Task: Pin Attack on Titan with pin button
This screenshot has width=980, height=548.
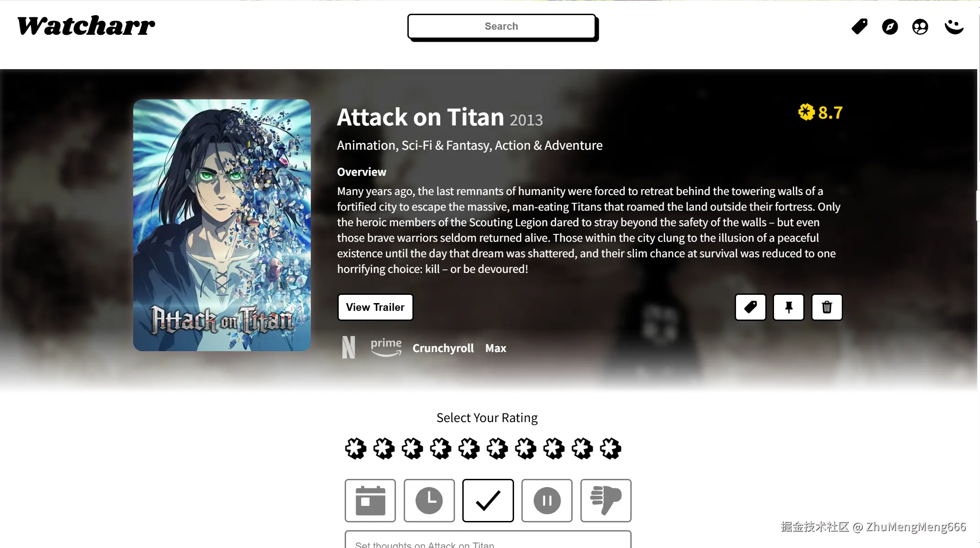Action: pyautogui.click(x=789, y=307)
